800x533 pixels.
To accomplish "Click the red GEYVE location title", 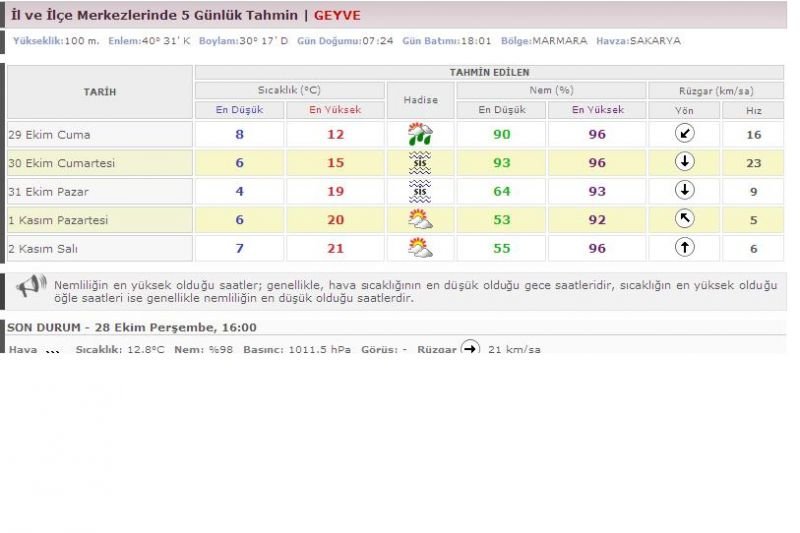I will tap(337, 15).
